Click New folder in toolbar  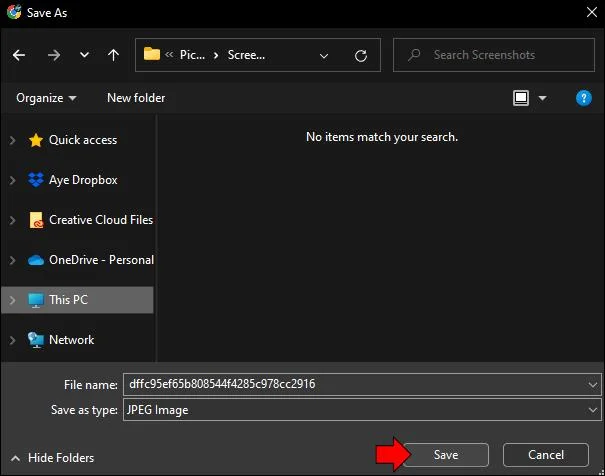pyautogui.click(x=136, y=98)
